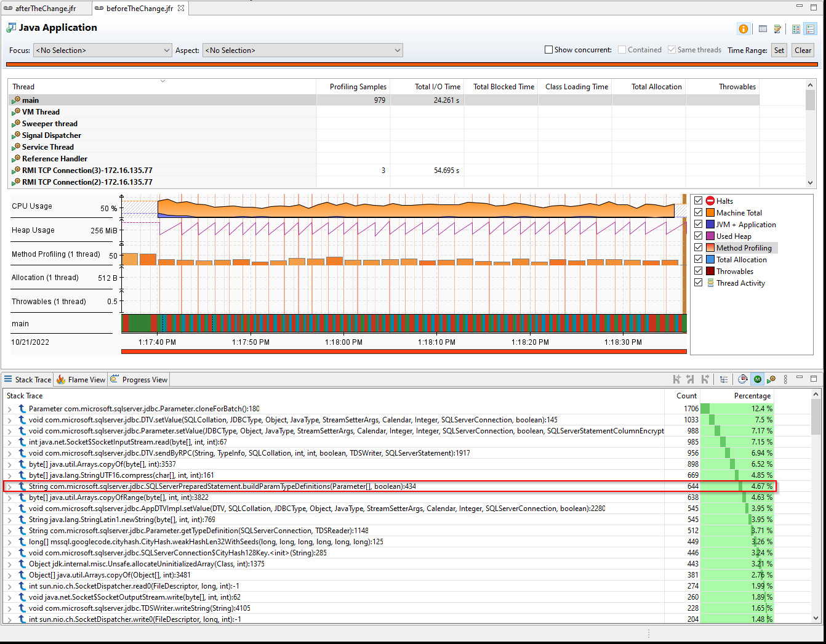Click the Clear time range button
826x644 pixels.
point(803,50)
